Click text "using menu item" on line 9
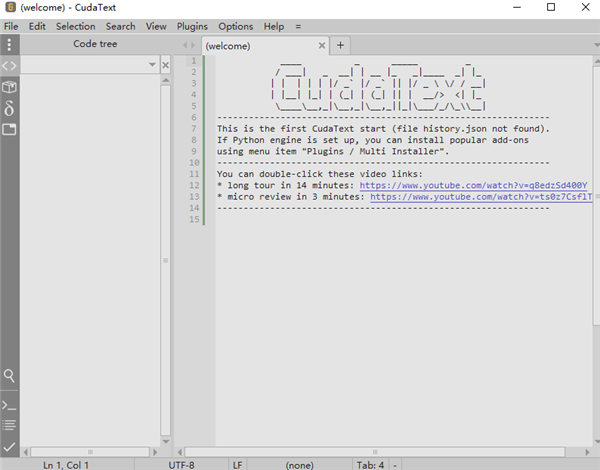Image resolution: width=600 pixels, height=470 pixels. tap(257, 152)
